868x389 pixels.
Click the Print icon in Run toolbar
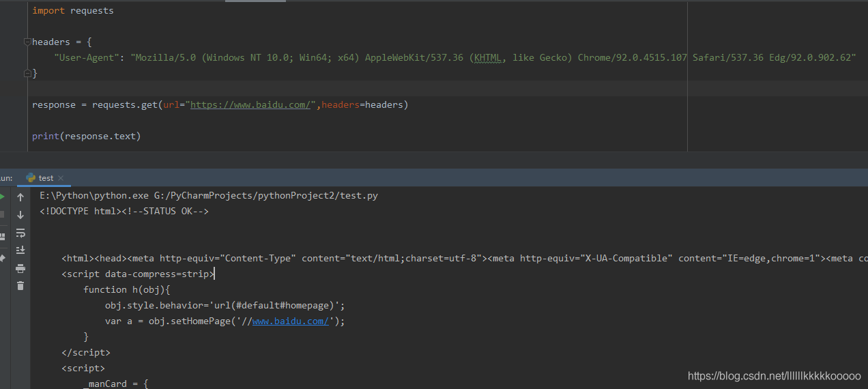[x=20, y=268]
